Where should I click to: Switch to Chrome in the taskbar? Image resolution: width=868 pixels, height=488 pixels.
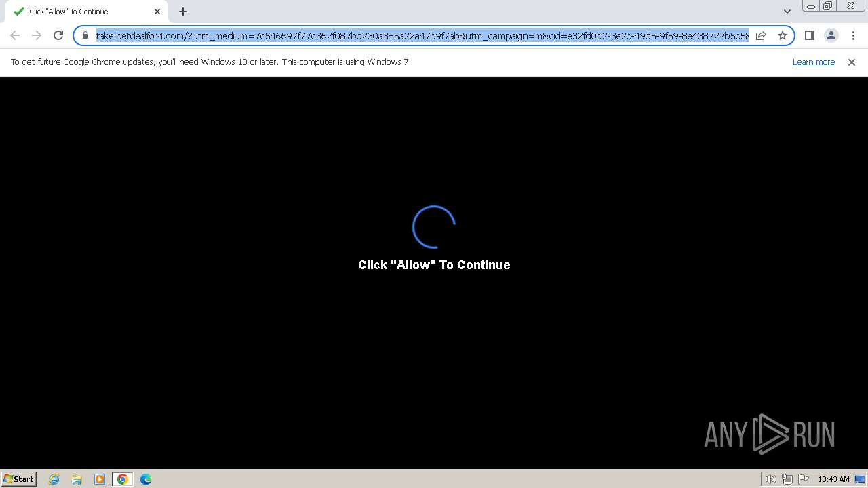pyautogui.click(x=123, y=479)
